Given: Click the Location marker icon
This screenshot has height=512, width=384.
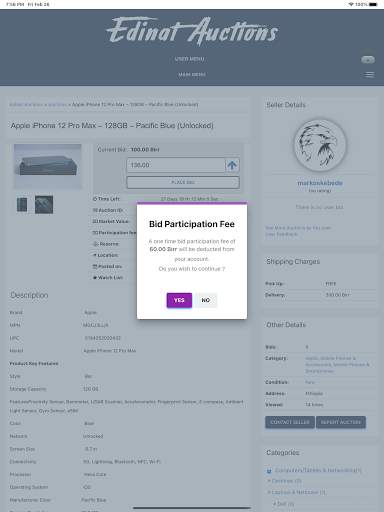Looking at the screenshot, I should [x=95, y=255].
